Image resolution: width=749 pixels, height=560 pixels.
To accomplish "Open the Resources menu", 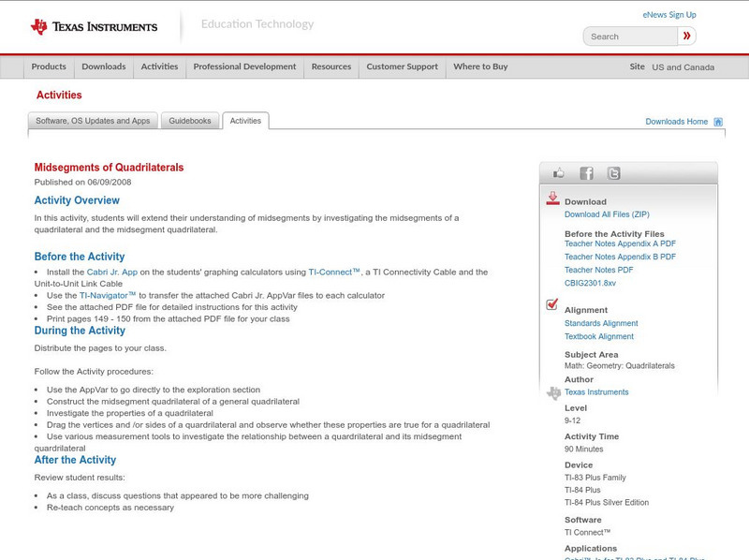I will 331,66.
